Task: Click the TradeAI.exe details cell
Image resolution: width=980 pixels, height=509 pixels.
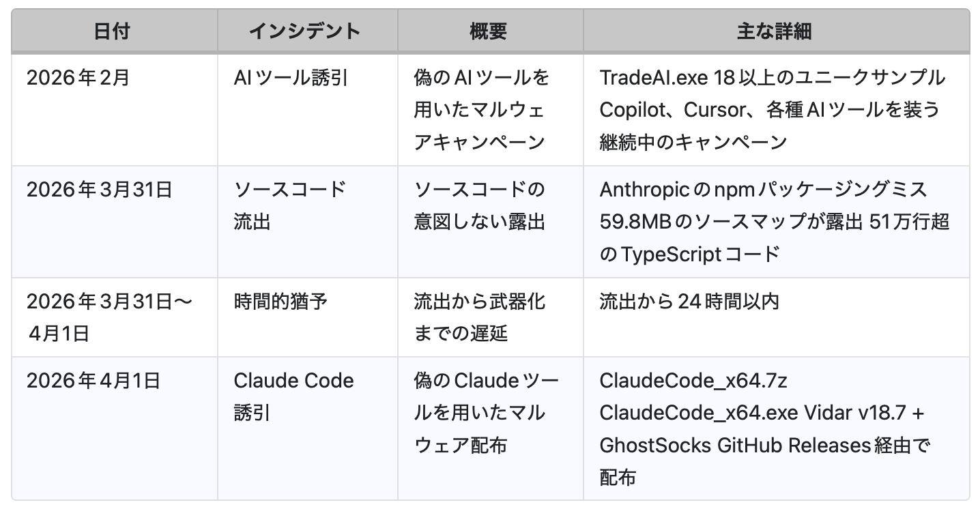Action: 772,110
